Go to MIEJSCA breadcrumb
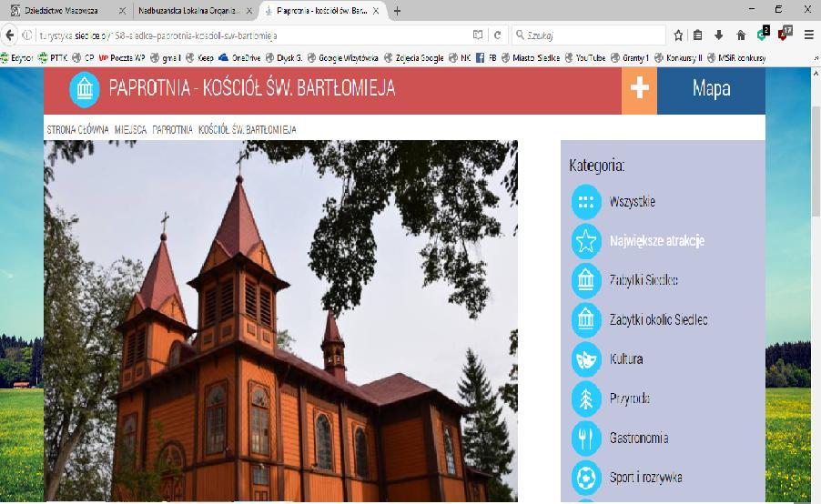 [130, 129]
